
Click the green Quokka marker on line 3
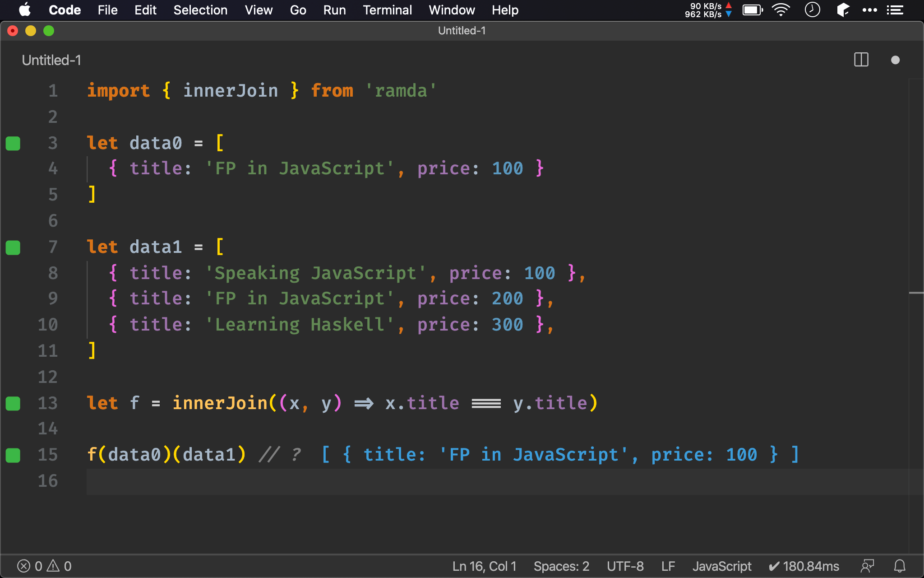click(x=13, y=143)
